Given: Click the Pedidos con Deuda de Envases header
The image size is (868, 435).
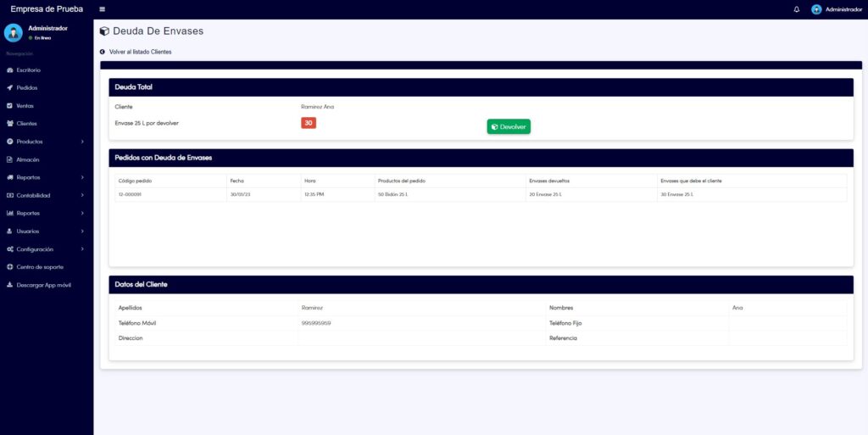Looking at the screenshot, I should click(481, 158).
